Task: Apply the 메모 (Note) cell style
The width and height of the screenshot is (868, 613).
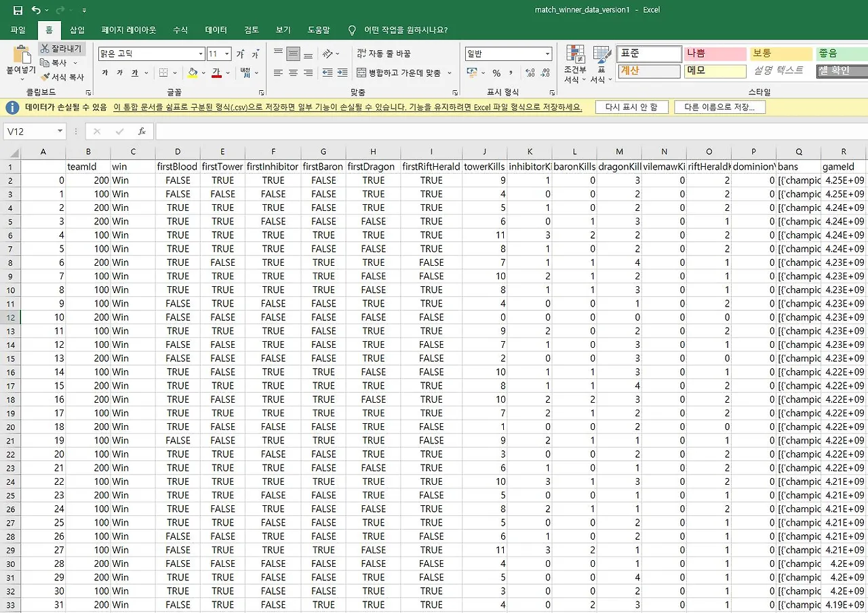Action: 715,71
